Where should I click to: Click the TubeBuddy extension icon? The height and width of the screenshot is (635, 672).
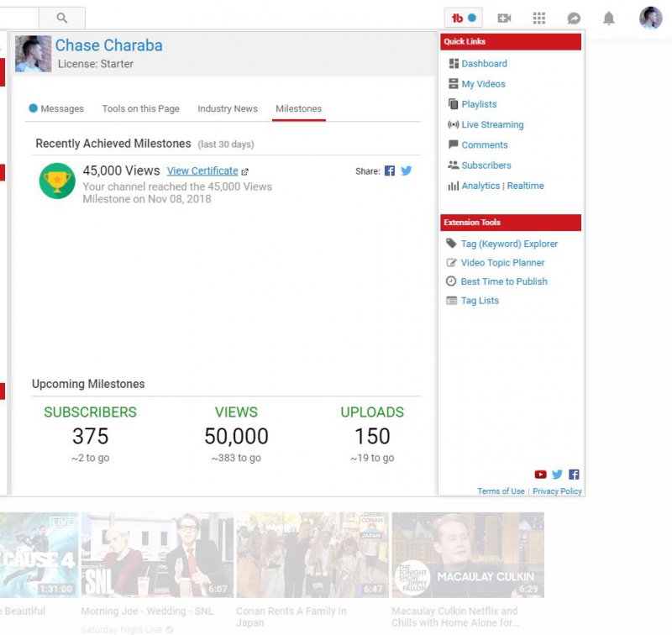coord(463,18)
